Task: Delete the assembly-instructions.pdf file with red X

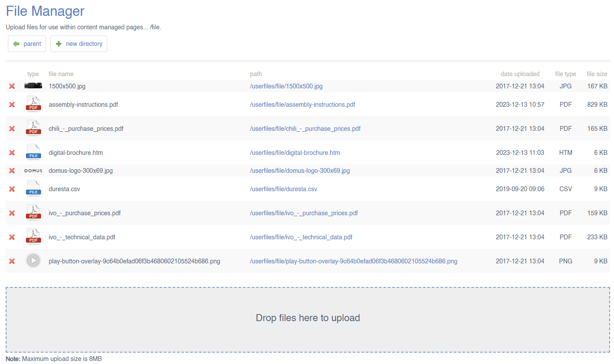Action: coord(12,105)
